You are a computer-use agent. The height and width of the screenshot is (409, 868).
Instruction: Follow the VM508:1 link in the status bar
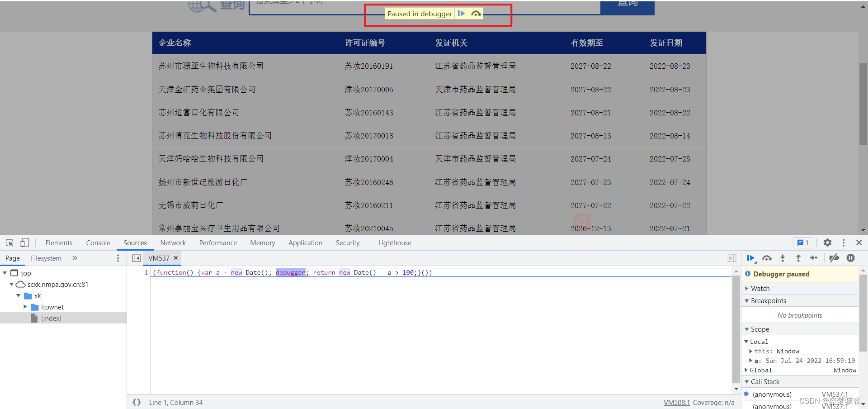(676, 402)
